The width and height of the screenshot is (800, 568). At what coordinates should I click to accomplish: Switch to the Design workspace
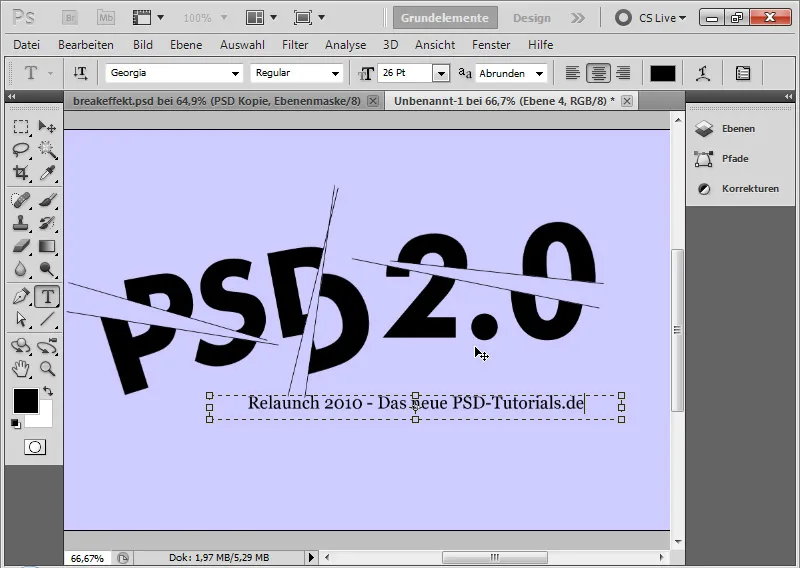tap(532, 18)
